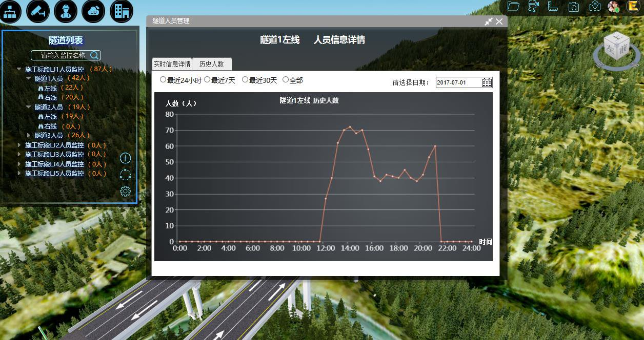This screenshot has width=644, height=340.
Task: Expand the 隧道3人员 tree node
Action: coord(29,135)
